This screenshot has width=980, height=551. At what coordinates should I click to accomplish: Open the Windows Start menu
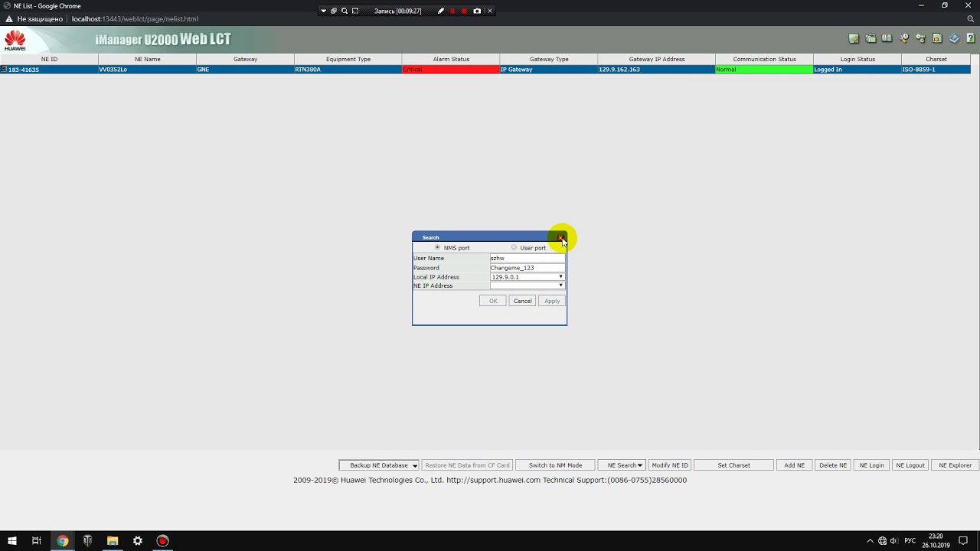[12, 541]
